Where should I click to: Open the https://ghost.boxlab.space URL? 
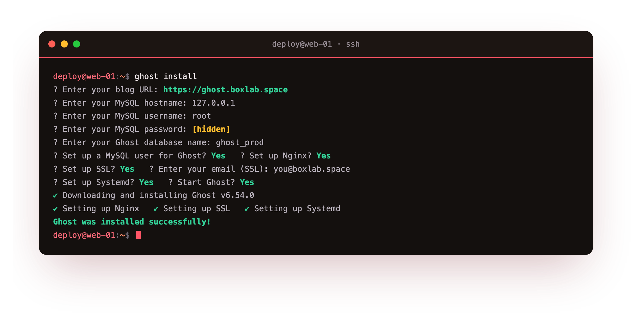pos(225,90)
